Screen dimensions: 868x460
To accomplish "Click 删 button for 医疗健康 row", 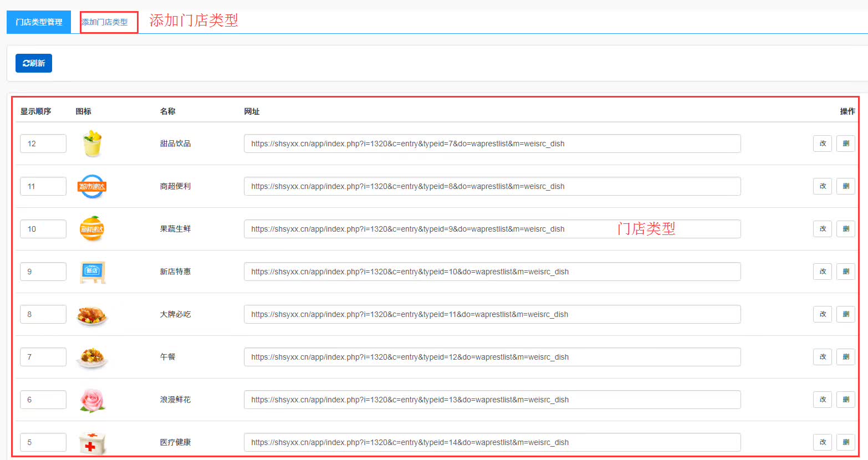I will (846, 442).
